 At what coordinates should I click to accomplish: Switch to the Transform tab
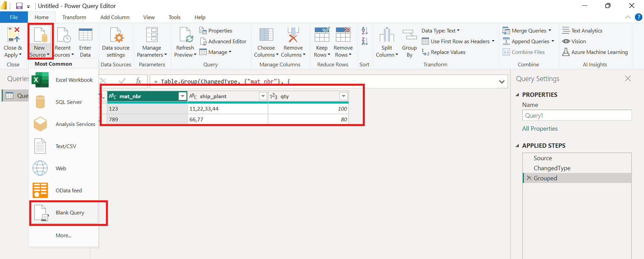pos(74,17)
